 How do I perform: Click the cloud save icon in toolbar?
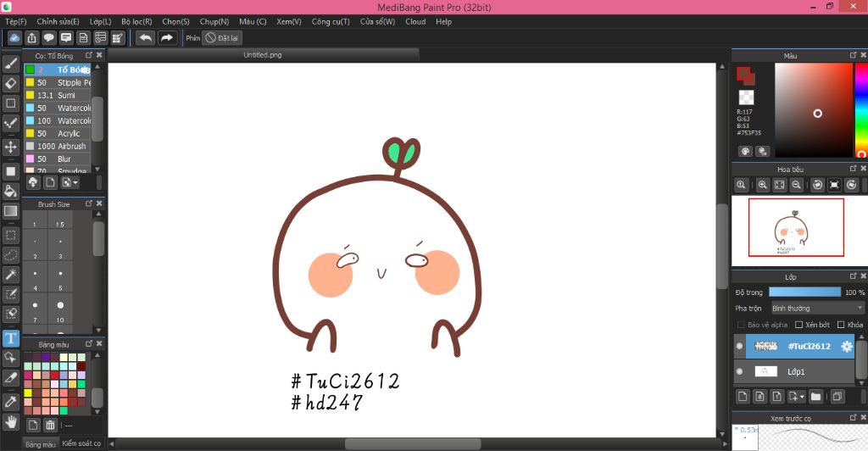click(x=14, y=37)
